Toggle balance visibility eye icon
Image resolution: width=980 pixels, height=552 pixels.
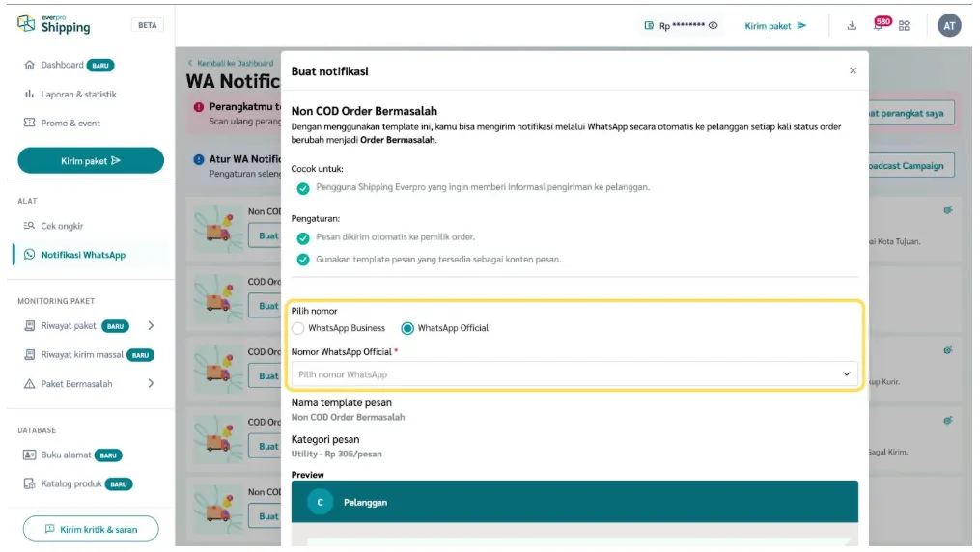[714, 26]
